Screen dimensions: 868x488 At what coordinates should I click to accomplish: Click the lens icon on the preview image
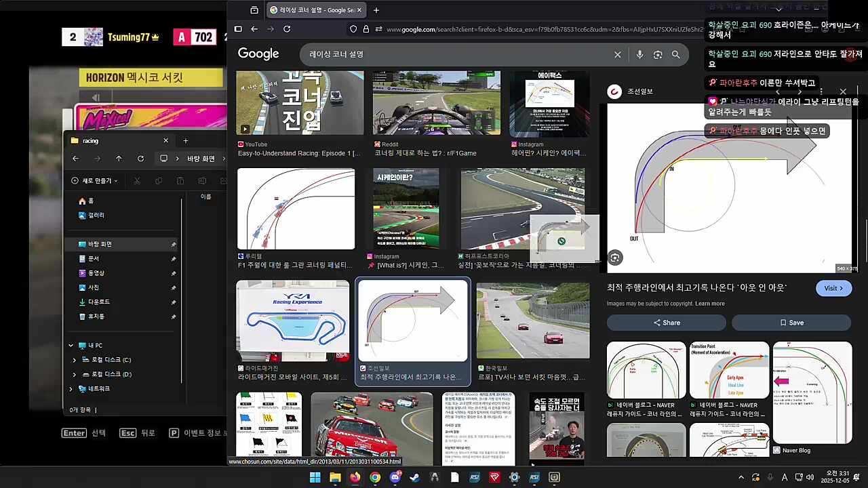(614, 258)
